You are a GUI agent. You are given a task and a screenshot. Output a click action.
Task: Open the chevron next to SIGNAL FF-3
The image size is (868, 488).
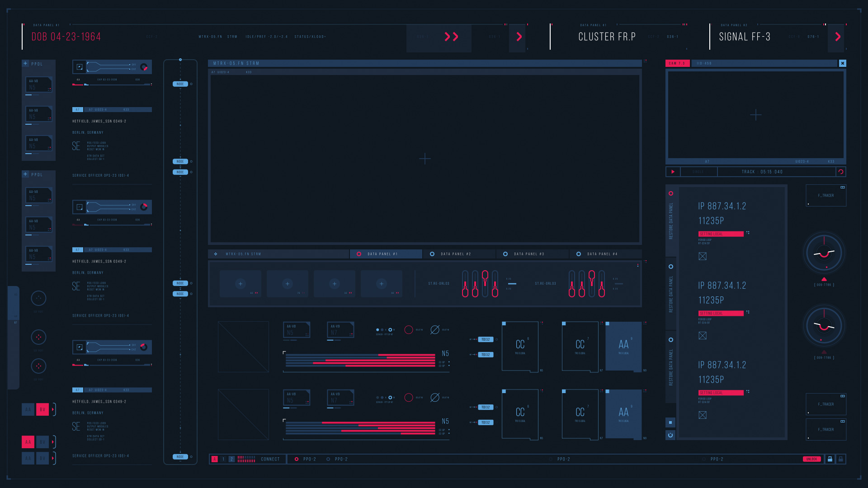(x=837, y=38)
